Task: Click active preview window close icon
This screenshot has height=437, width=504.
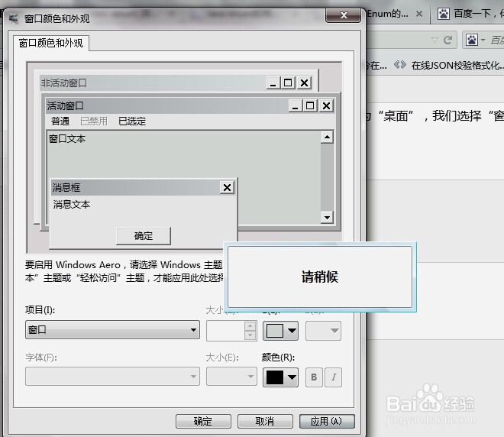Action: (x=326, y=105)
